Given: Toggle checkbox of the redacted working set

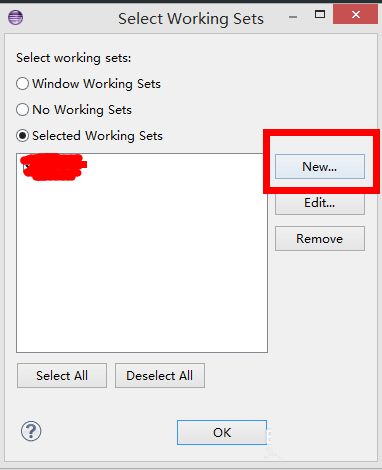Looking at the screenshot, I should [27, 167].
